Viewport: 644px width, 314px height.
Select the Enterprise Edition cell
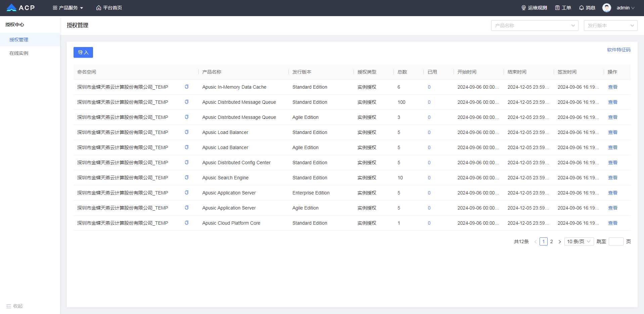coord(311,193)
